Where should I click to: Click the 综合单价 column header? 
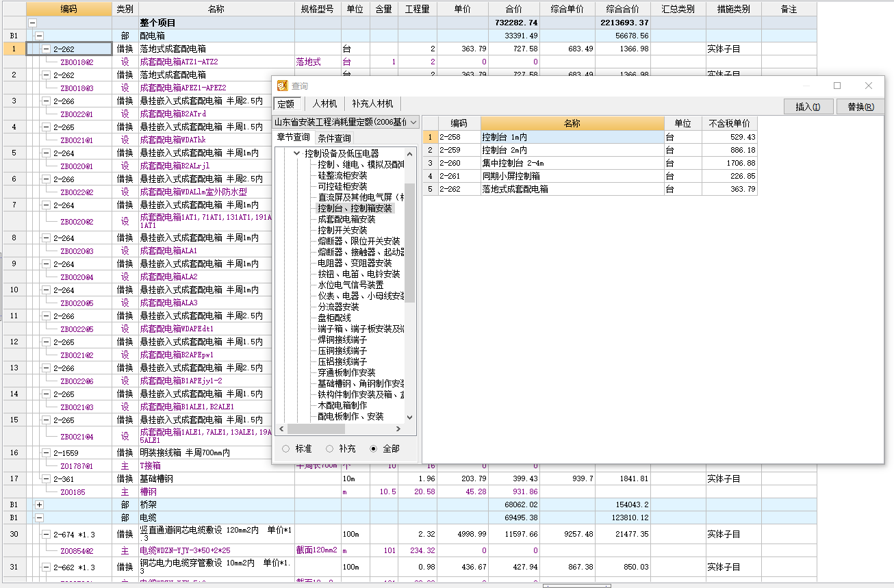567,9
